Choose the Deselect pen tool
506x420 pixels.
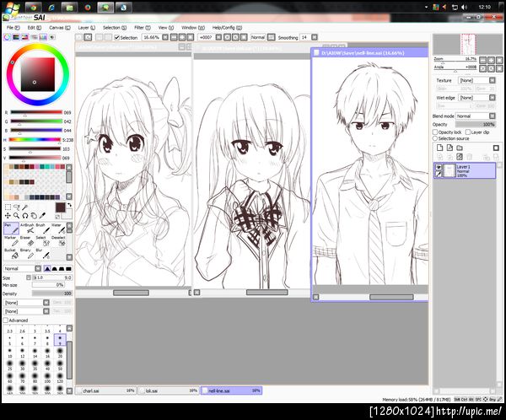pos(58,241)
